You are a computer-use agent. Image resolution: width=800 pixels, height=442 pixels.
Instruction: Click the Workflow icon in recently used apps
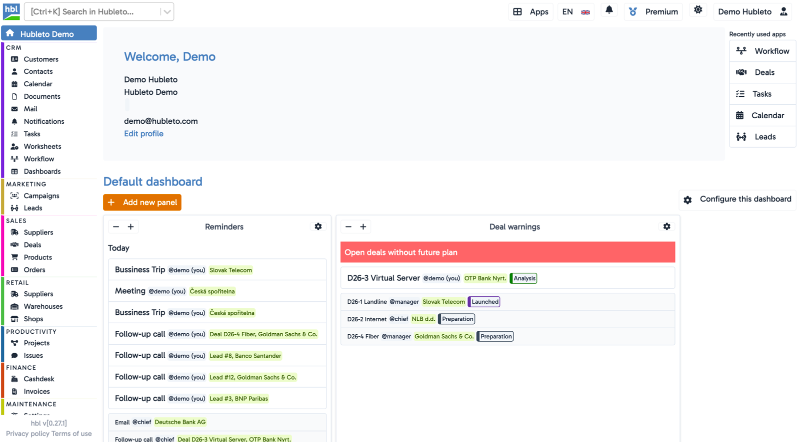741,51
